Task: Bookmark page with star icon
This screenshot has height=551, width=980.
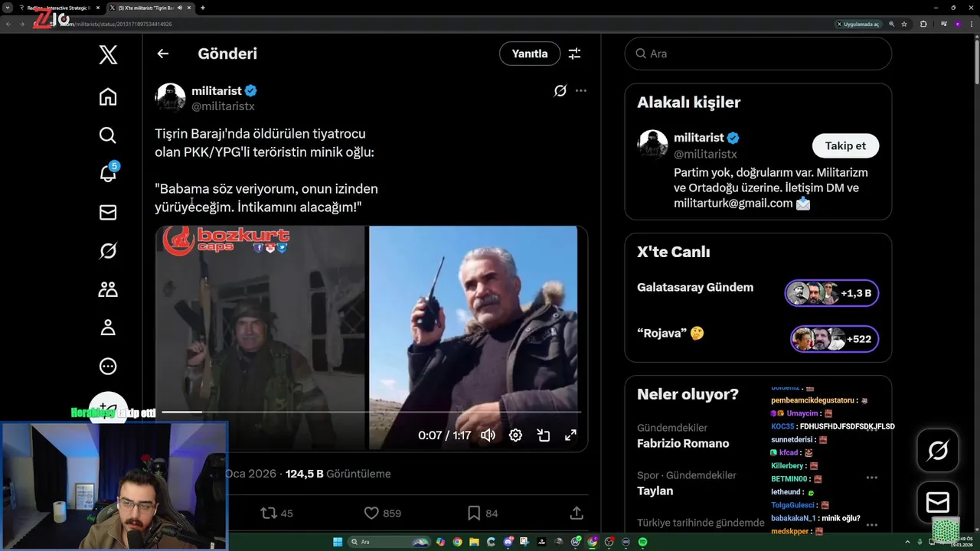Action: coord(904,24)
